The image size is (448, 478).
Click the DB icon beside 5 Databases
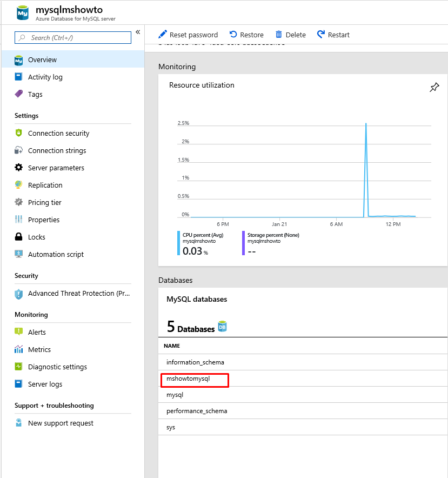coord(223,327)
